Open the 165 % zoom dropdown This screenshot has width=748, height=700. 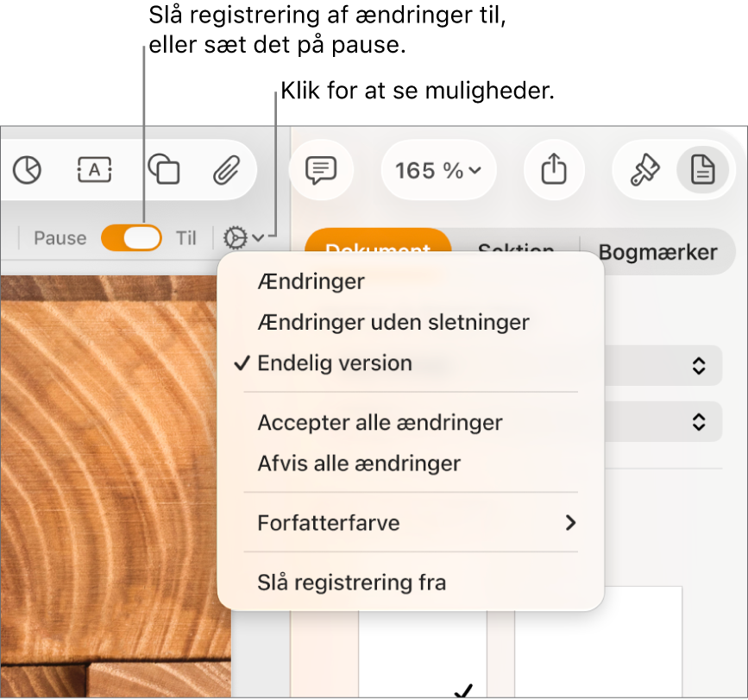point(438,170)
